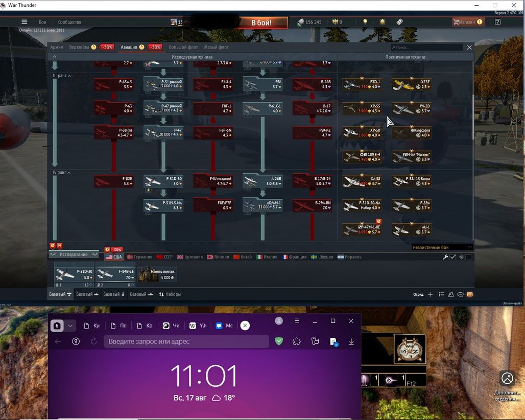Collapse the IV ранг section
This screenshot has width=525, height=420.
(x=62, y=173)
